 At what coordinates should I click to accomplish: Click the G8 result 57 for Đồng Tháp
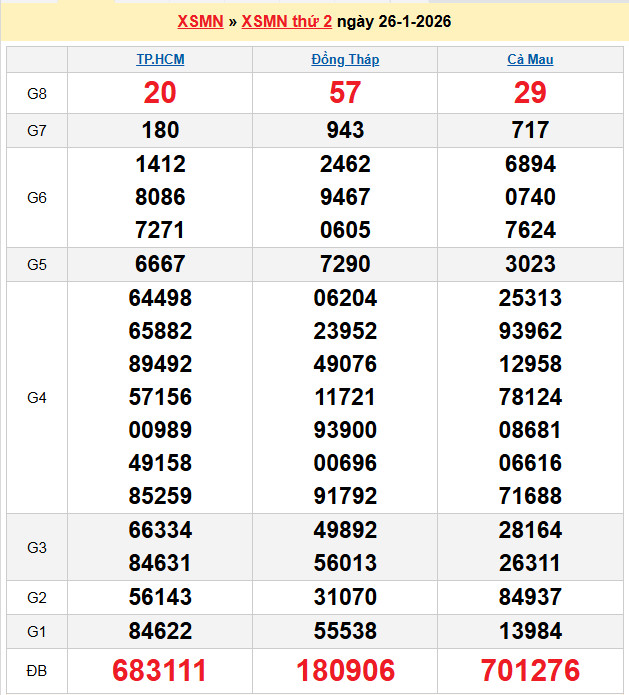(x=345, y=93)
